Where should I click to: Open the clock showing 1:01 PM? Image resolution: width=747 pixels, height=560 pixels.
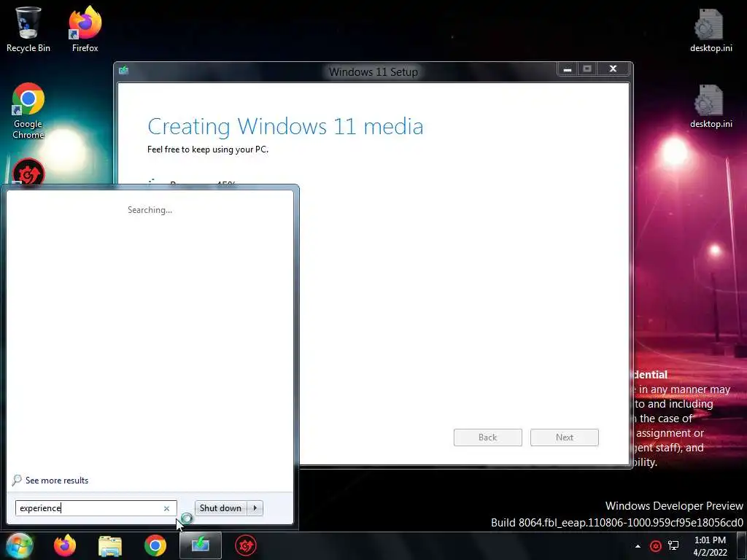tap(710, 545)
